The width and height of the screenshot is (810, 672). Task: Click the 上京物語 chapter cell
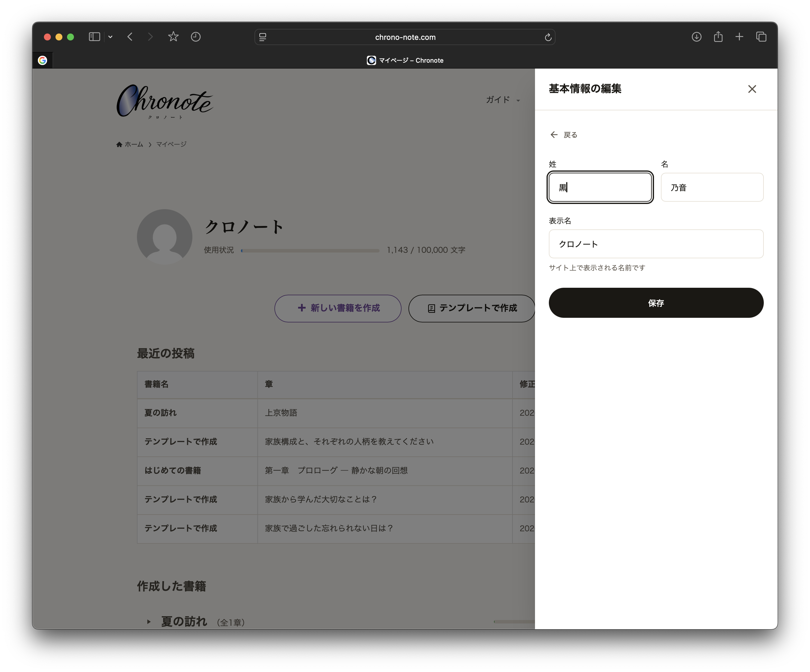[385, 413]
